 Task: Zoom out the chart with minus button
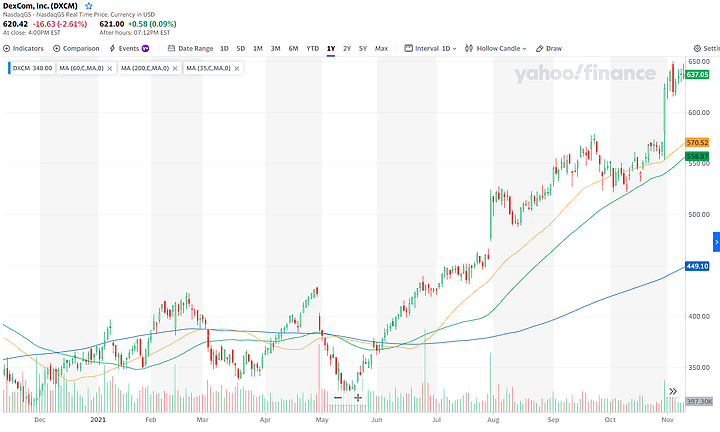pyautogui.click(x=338, y=398)
